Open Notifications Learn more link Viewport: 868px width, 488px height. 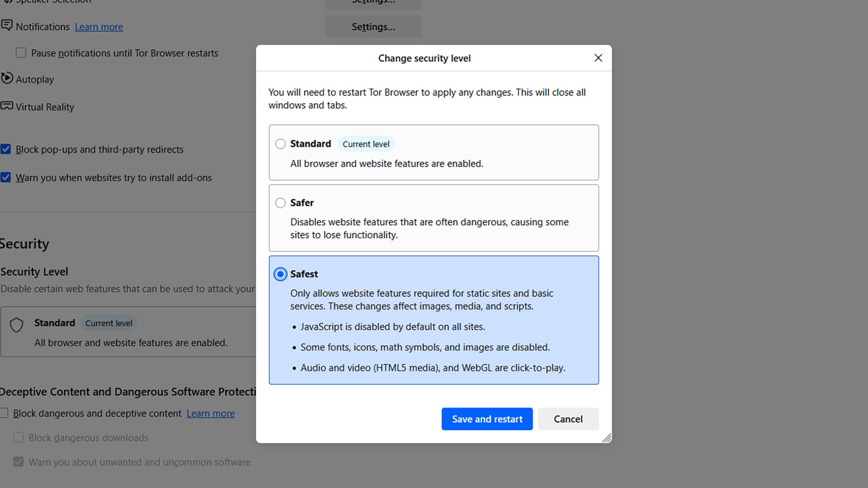point(99,27)
